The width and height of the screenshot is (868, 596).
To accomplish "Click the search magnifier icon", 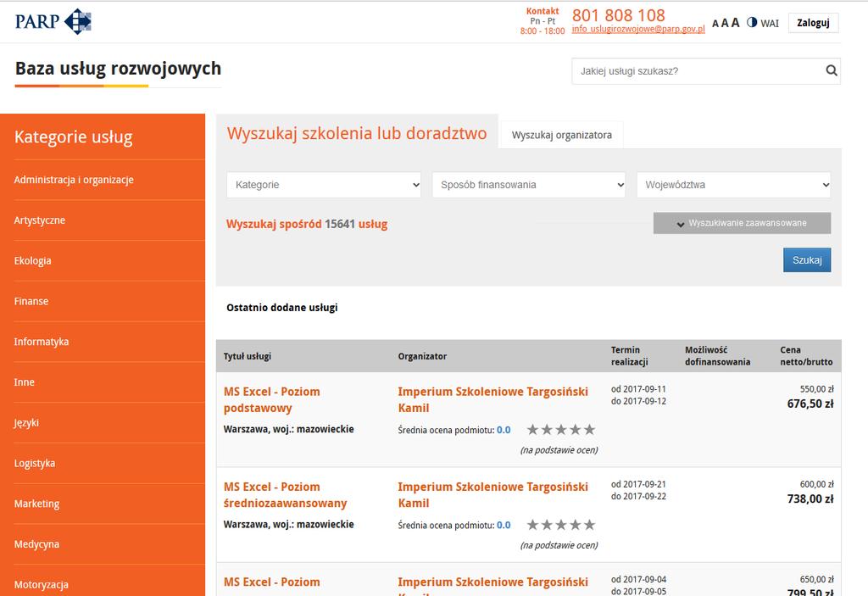I will (831, 71).
